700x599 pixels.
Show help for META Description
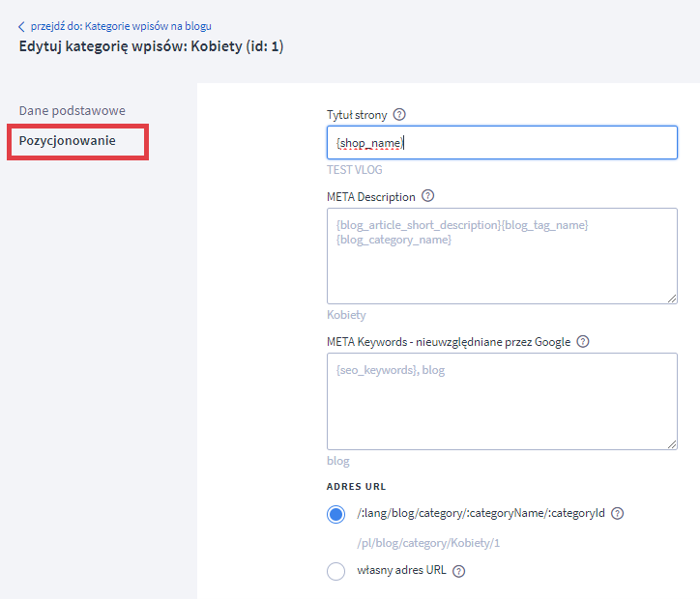[428, 197]
